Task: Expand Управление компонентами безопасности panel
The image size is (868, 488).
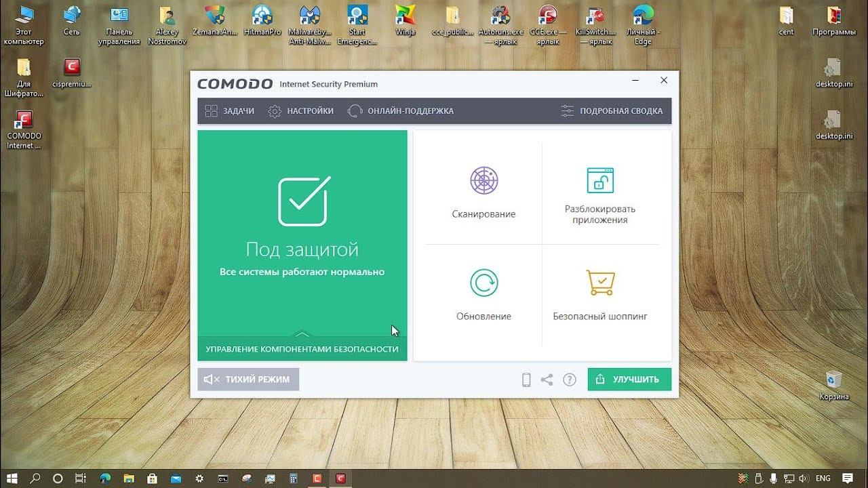Action: [x=302, y=348]
